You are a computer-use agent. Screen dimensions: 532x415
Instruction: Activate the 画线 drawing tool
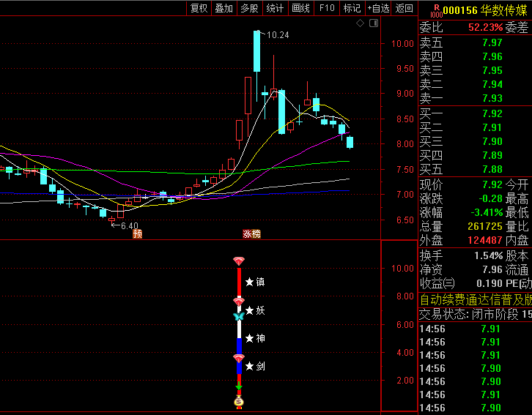click(300, 8)
